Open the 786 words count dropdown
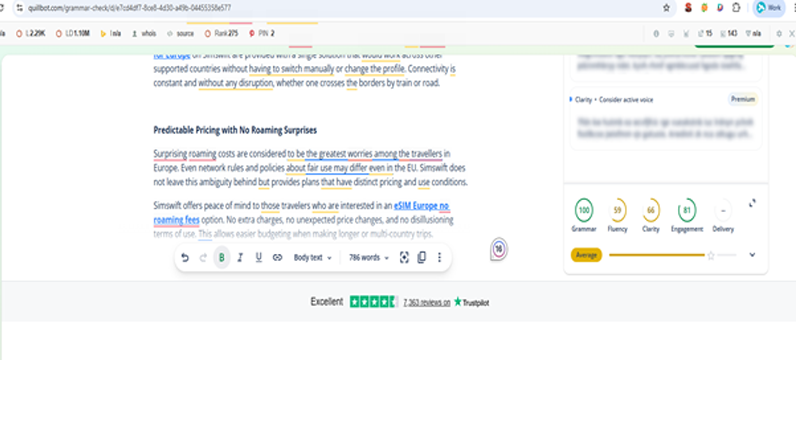 click(368, 258)
